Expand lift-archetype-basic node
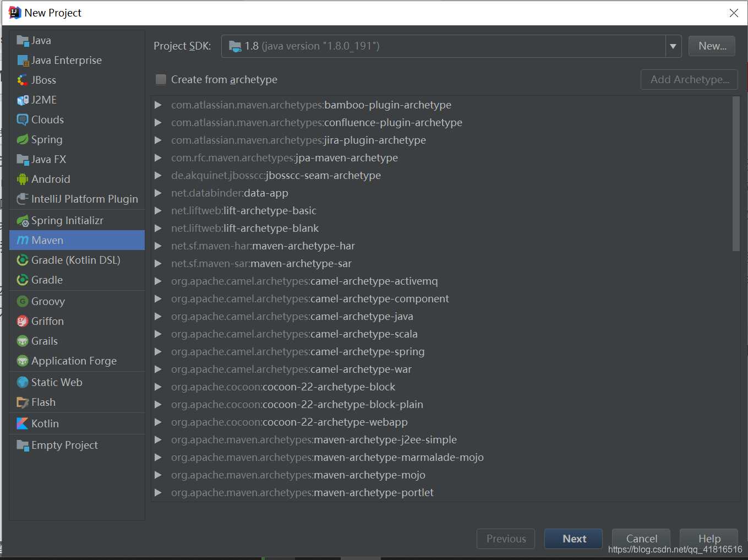 [158, 210]
